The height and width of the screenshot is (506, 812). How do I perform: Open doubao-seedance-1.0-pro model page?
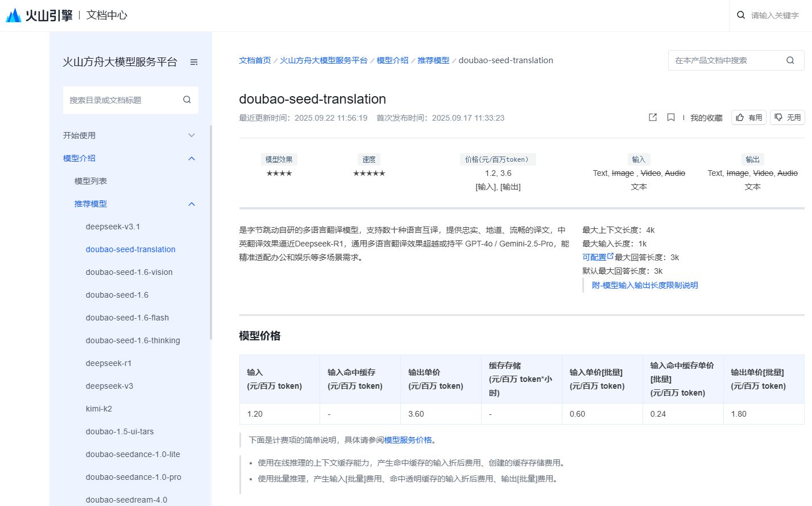click(x=134, y=477)
